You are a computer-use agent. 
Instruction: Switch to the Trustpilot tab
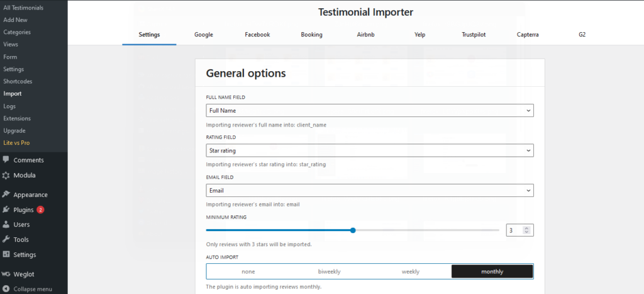(474, 35)
